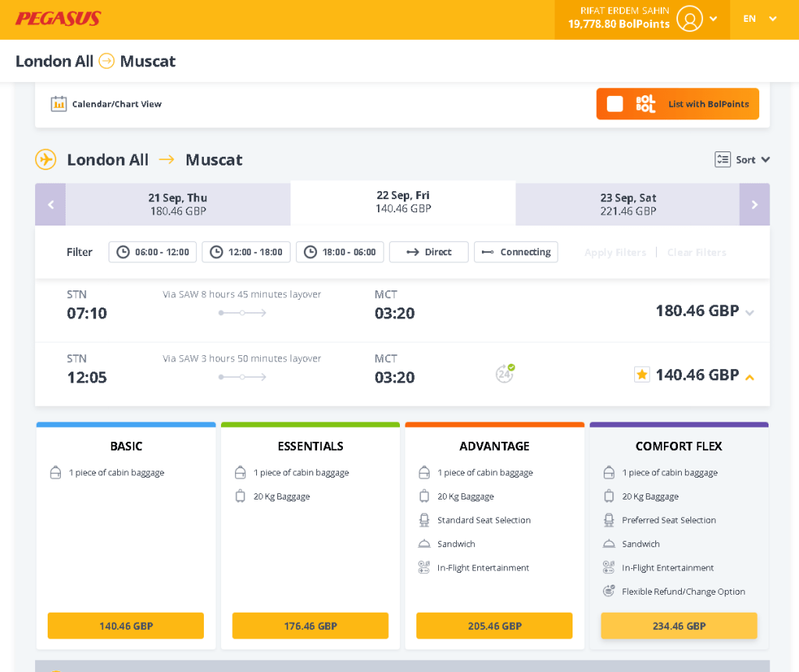The image size is (799, 672).
Task: Click 'Via SAW 3 hours 50 minutes layover'
Action: (242, 358)
